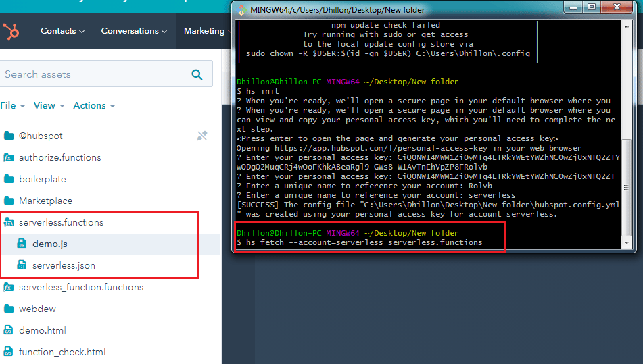Click the serverless.json file icon

pos(22,265)
